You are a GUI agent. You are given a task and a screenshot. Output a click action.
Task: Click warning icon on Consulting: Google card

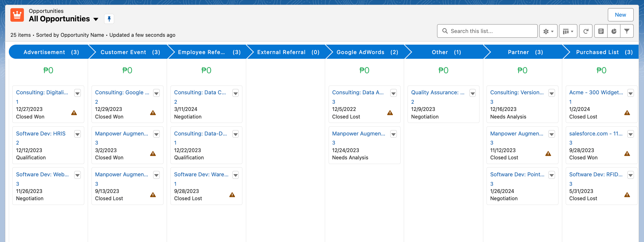(x=153, y=113)
